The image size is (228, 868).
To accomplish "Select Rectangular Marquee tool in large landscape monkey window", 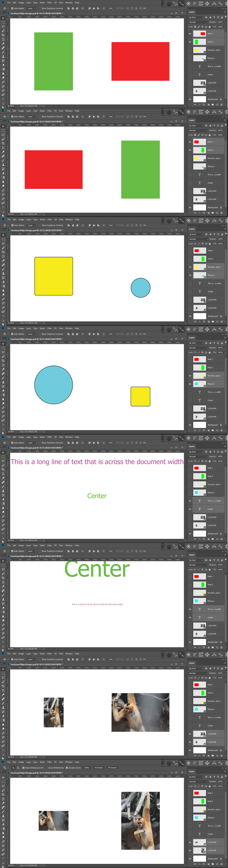I will click(x=3, y=674).
